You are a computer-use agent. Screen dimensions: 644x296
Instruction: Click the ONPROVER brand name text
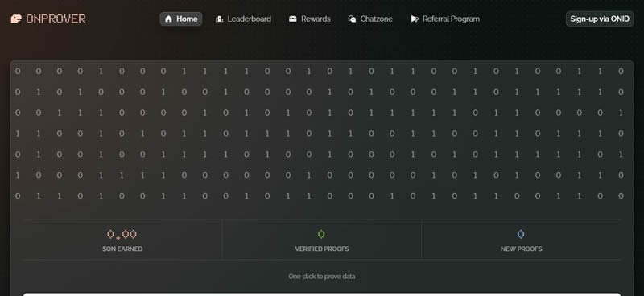click(x=56, y=18)
